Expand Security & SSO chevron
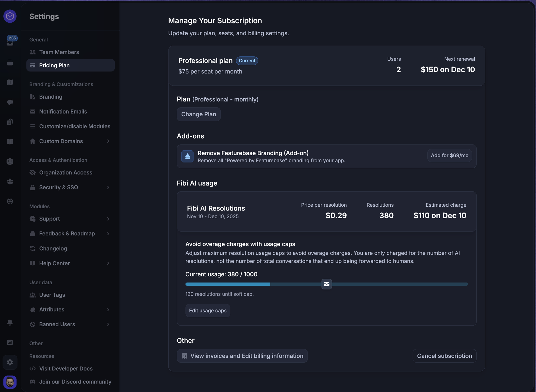Screen dimensions: 536x392 [x=108, y=187]
